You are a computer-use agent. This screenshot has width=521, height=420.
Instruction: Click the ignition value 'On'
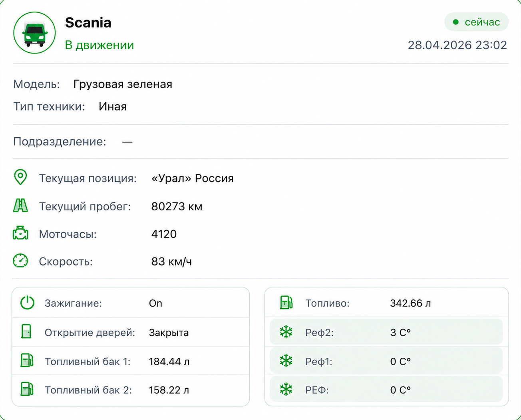click(x=155, y=303)
